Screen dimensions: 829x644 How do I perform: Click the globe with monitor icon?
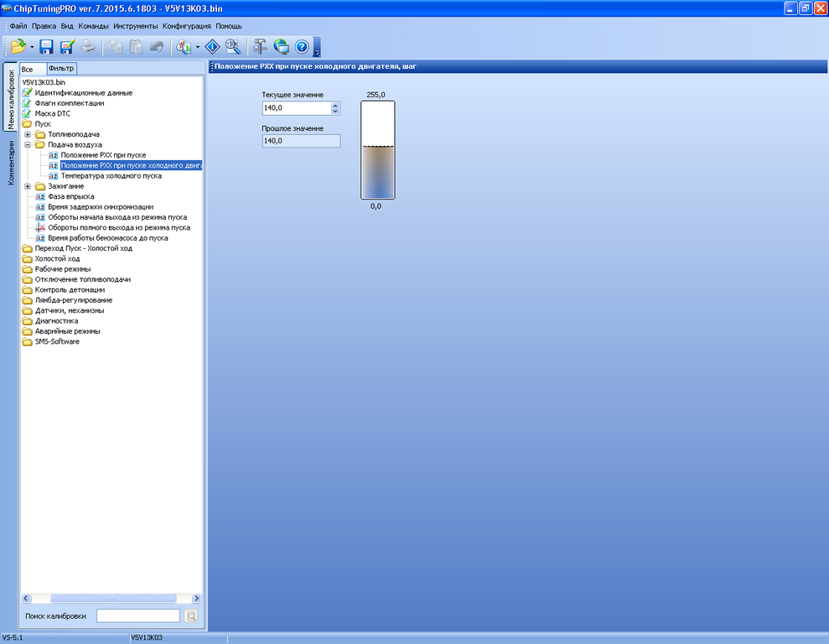coord(281,46)
